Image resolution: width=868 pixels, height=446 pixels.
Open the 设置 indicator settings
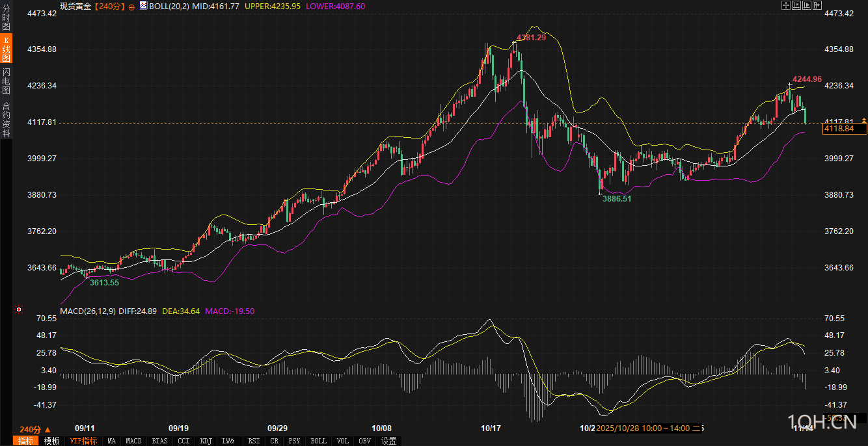[x=388, y=441]
